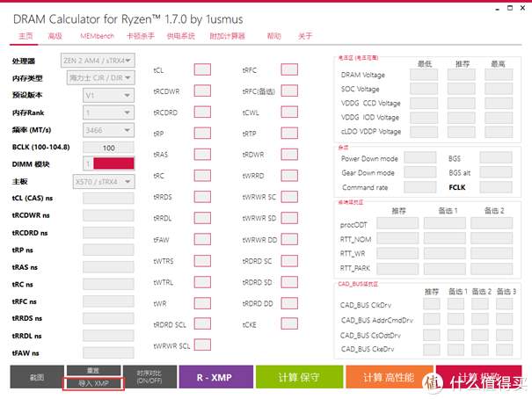This screenshot has height=399, width=532.
Task: Open the 内存Rank dropdown
Action: point(108,112)
